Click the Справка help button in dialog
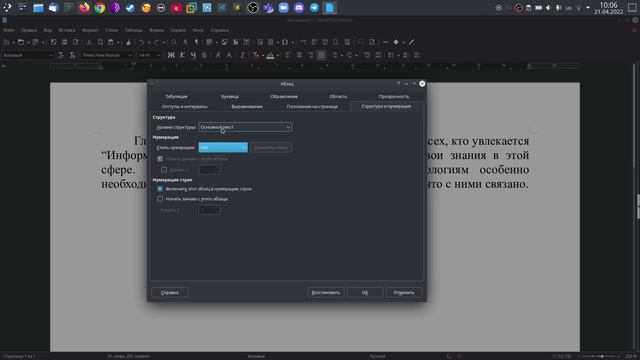 tap(169, 293)
